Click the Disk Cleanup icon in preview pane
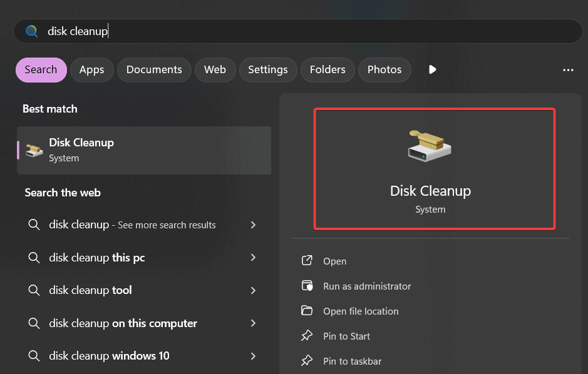588x374 pixels. pos(430,145)
